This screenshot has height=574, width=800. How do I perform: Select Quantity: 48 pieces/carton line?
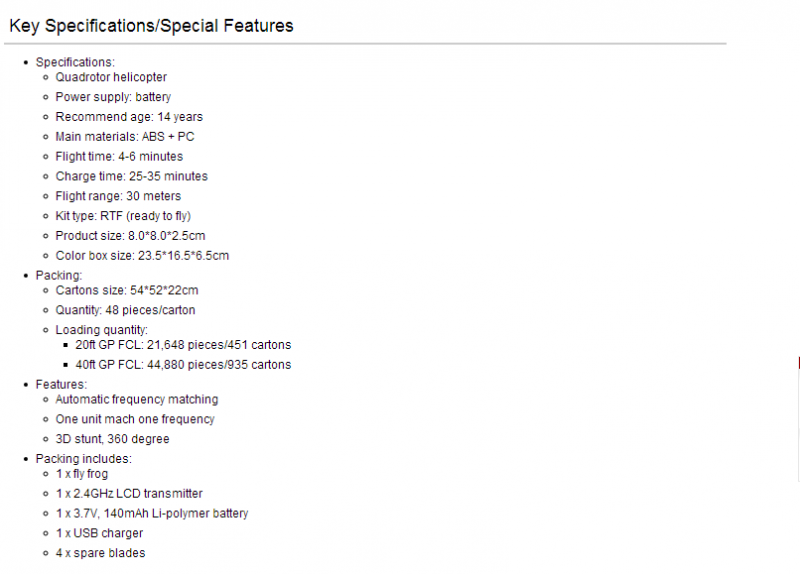click(x=126, y=310)
